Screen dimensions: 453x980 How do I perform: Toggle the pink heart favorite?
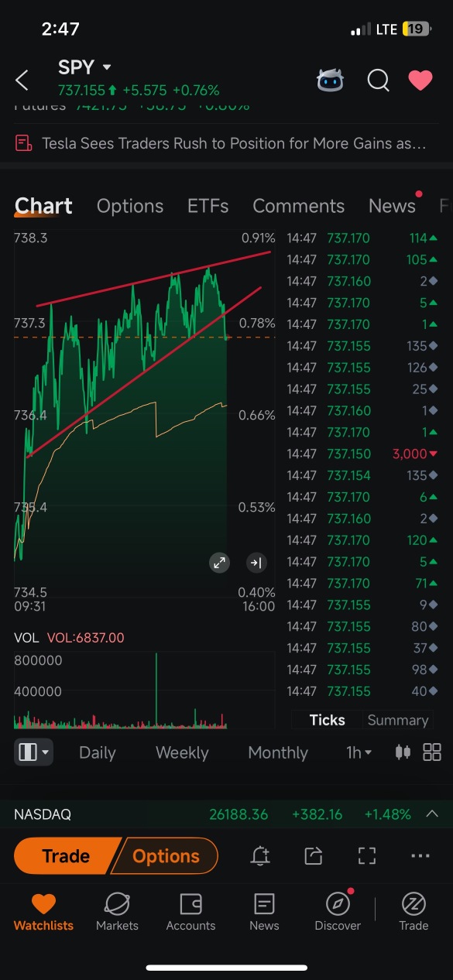(420, 80)
